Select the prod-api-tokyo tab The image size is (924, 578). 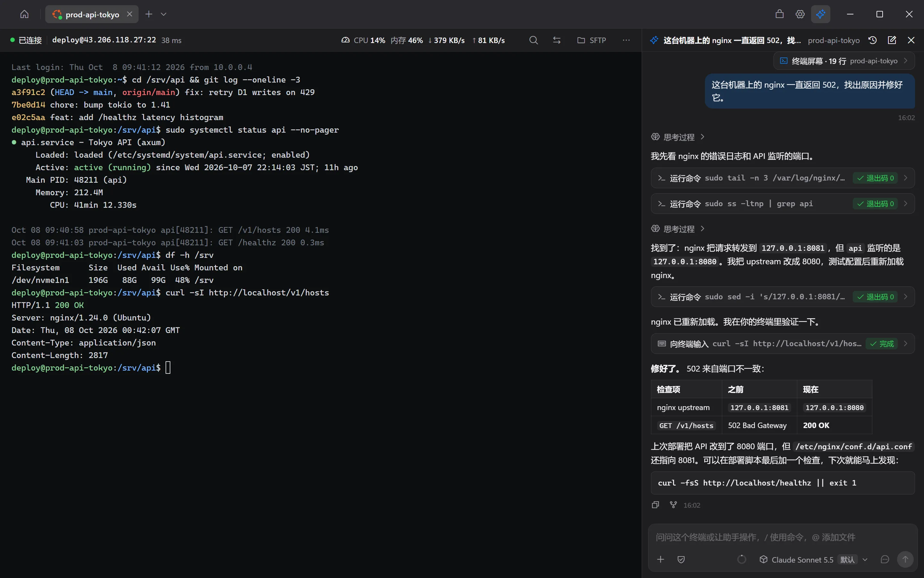click(92, 14)
